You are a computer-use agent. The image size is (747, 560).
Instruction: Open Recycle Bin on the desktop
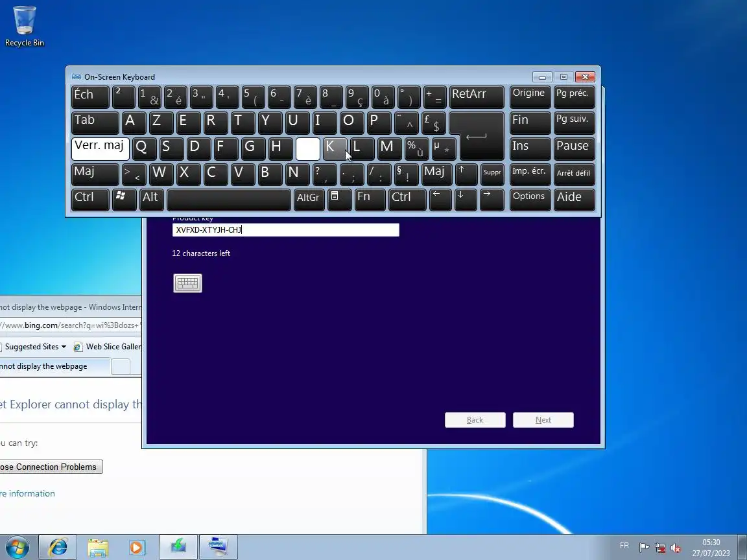point(24,26)
